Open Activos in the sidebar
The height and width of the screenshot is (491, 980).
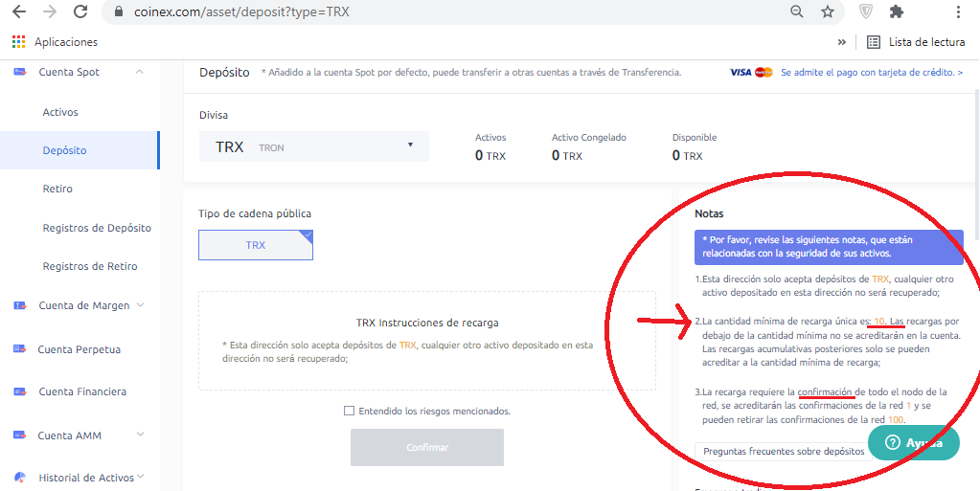pyautogui.click(x=60, y=112)
